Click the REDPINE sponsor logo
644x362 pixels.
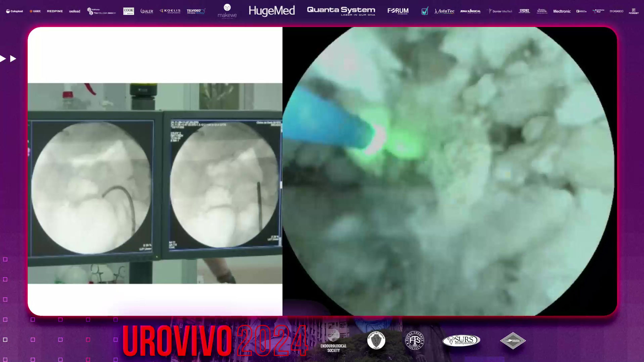coord(55,11)
